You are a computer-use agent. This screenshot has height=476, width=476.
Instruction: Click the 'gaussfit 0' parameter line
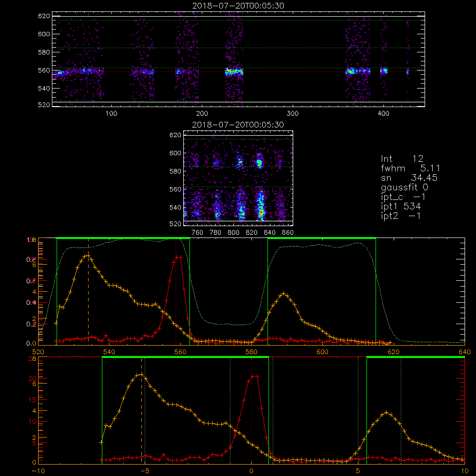(405, 187)
